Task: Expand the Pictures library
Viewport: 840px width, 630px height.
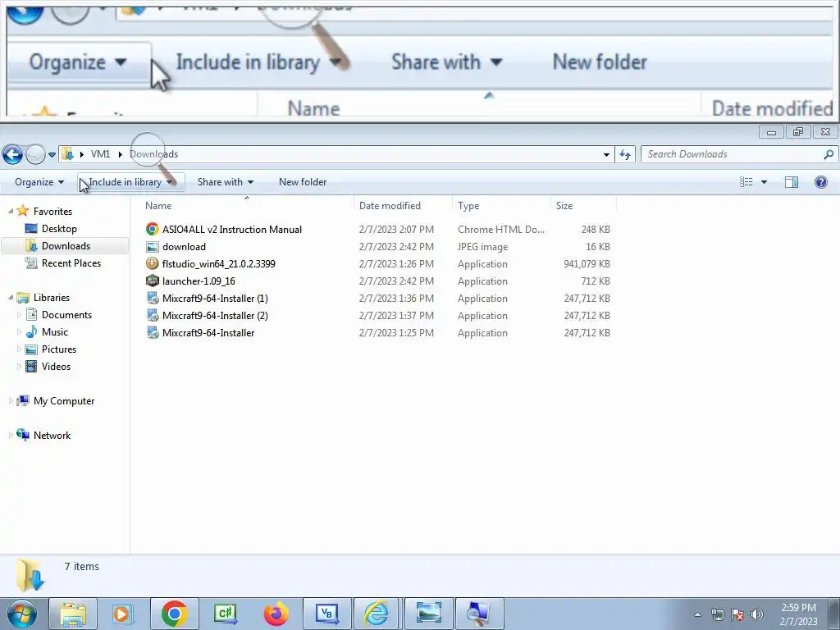Action: tap(20, 349)
